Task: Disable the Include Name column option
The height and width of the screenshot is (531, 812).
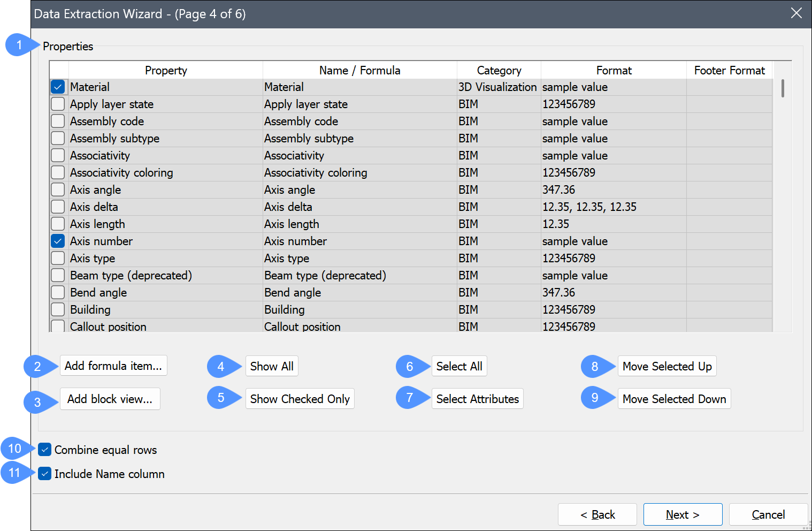Action: pyautogui.click(x=45, y=474)
